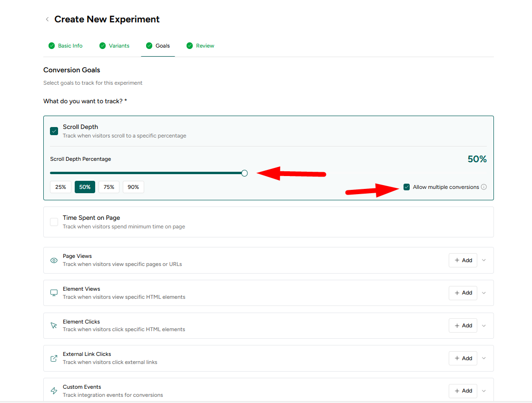This screenshot has width=532, height=403.
Task: Add a Custom Events goal
Action: [463, 391]
